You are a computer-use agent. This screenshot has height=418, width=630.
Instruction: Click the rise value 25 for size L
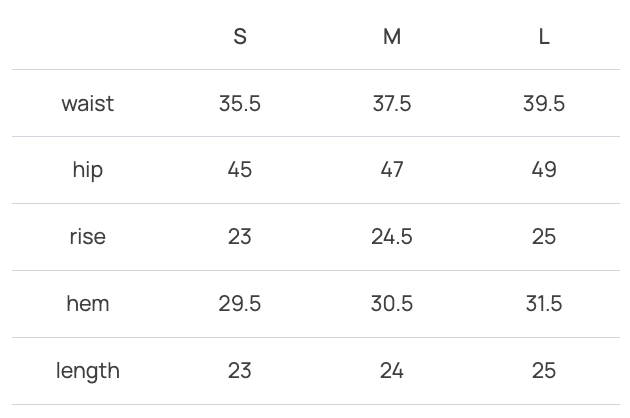(x=544, y=237)
